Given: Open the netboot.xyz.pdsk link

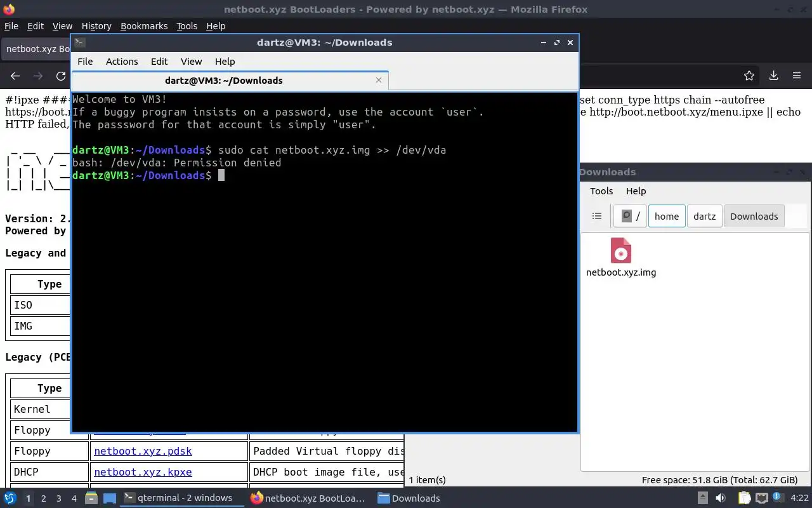Looking at the screenshot, I should click(x=143, y=451).
